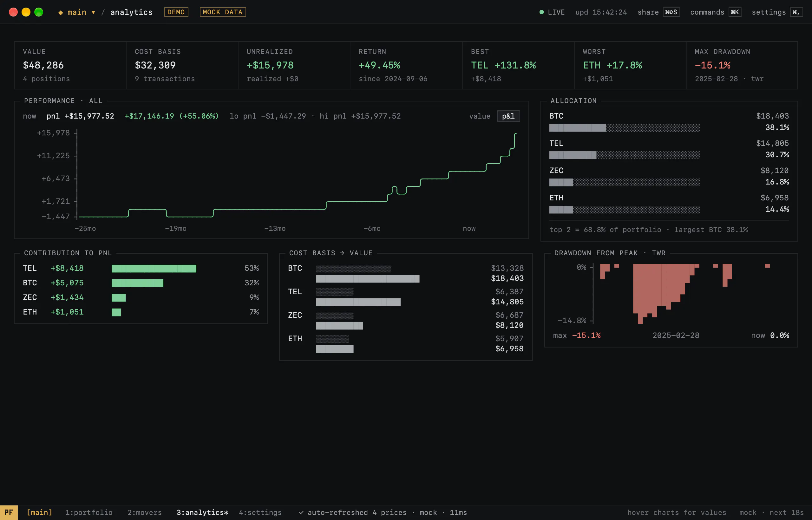Click the ⌘, settings shortcut badge
The image size is (812, 520).
(x=796, y=12)
